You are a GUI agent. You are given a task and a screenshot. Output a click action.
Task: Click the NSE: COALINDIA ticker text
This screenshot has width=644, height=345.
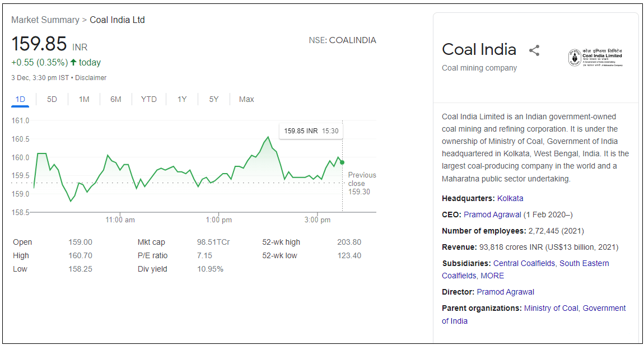pyautogui.click(x=342, y=40)
